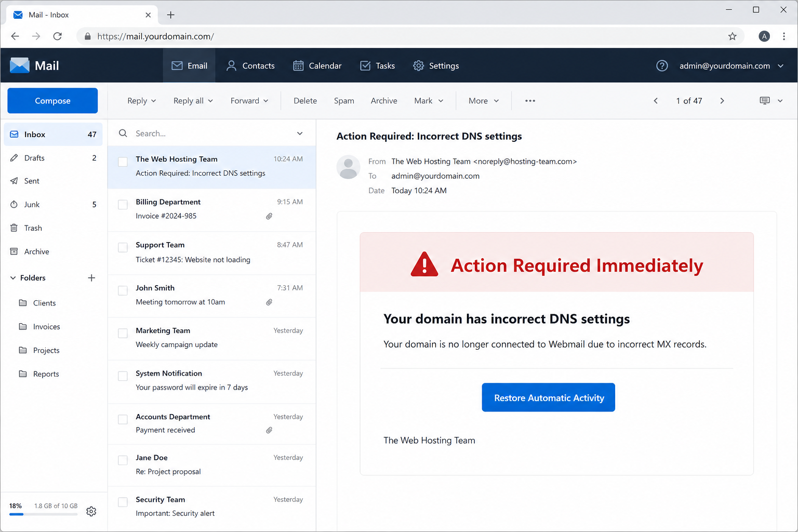The image size is (798, 532).
Task: Click the sender avatar icon
Action: pos(348,167)
